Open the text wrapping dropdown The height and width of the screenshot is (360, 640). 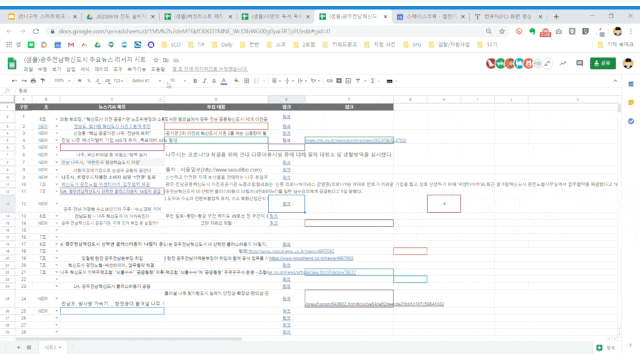(302, 81)
